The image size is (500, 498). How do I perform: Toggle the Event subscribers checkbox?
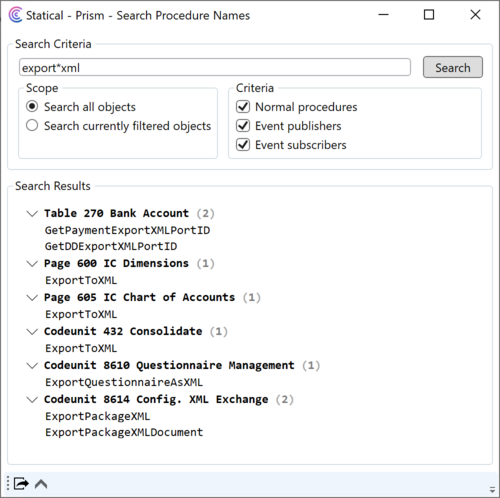click(x=243, y=145)
